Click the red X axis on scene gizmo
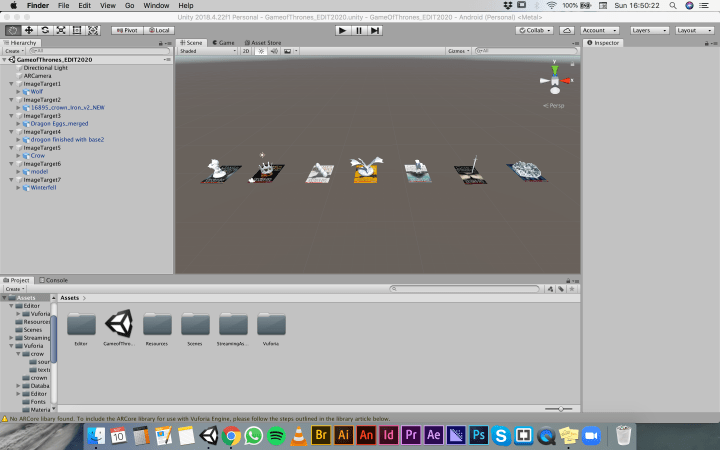720x450 pixels. [568, 81]
